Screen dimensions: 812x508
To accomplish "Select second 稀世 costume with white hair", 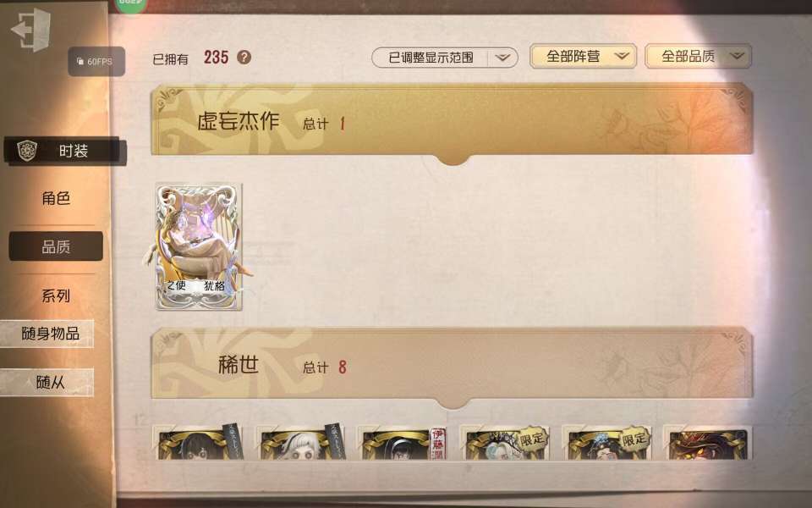I will (x=302, y=444).
